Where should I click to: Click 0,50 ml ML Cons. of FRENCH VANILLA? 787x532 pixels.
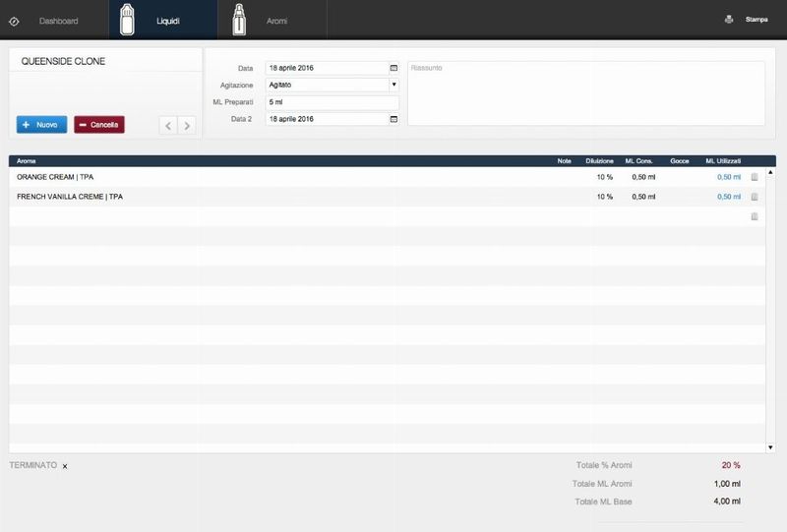[x=643, y=197]
